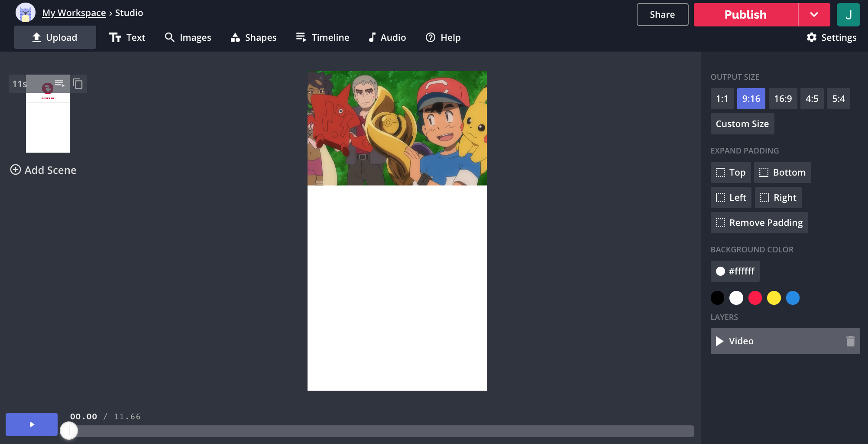Open the scene options menu icon
Image resolution: width=868 pixels, height=444 pixels.
[x=60, y=83]
